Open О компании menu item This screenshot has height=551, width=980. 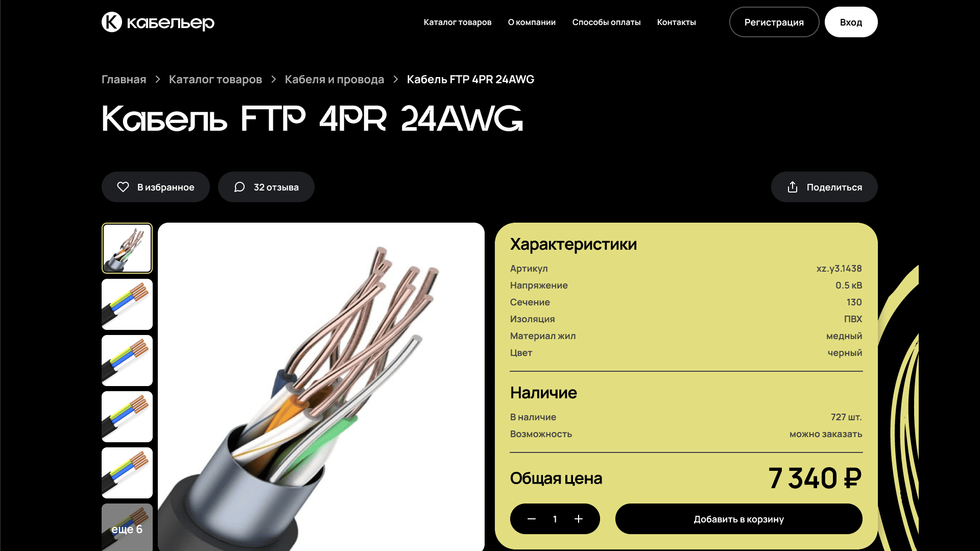(x=532, y=22)
